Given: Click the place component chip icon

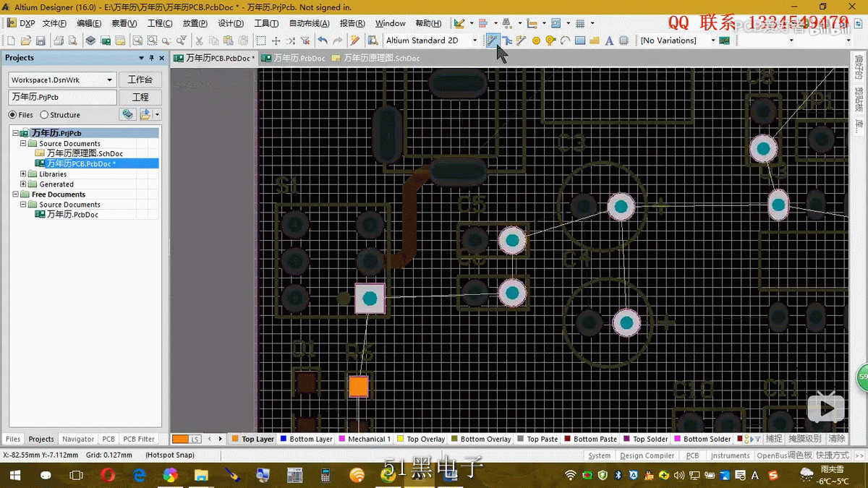Looking at the screenshot, I should (624, 40).
